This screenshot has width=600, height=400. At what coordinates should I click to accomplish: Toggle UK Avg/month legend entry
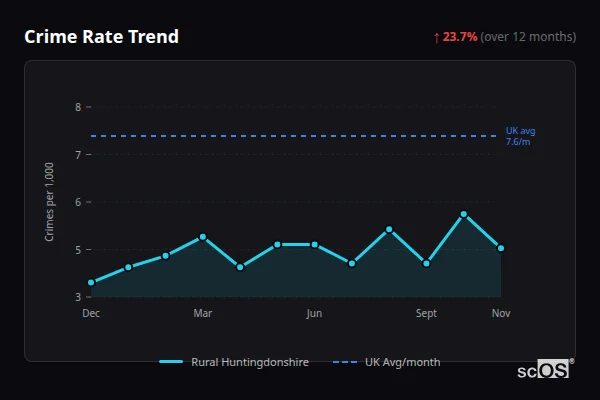386,362
